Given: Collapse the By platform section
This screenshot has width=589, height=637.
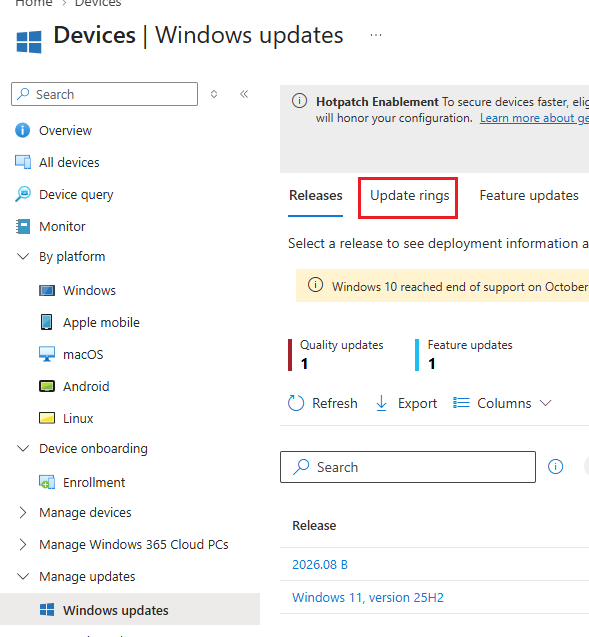Looking at the screenshot, I should (x=23, y=256).
